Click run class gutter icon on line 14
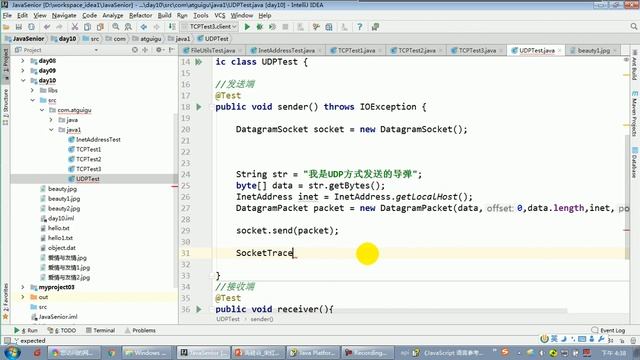The height and width of the screenshot is (360, 640). (199, 62)
